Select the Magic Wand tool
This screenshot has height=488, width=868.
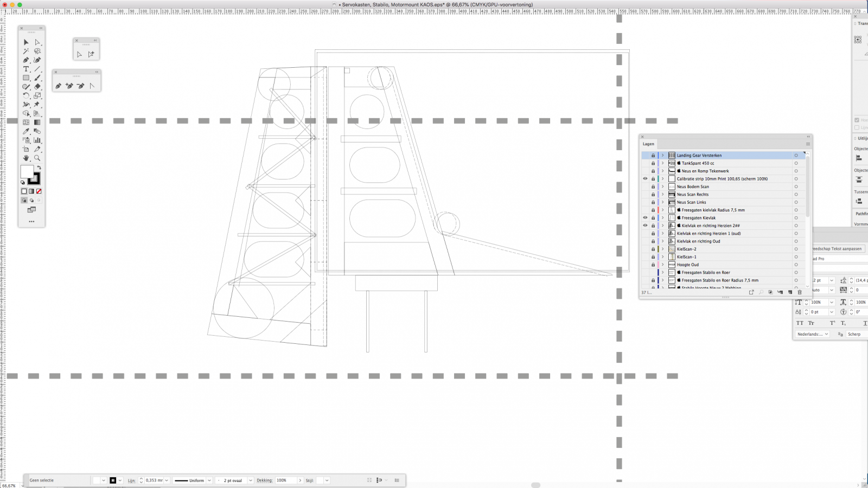click(26, 51)
